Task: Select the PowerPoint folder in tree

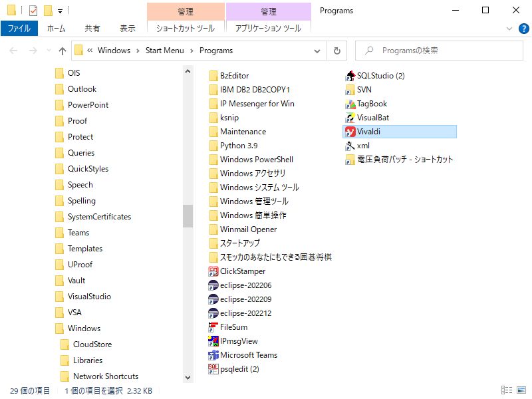Action: pyautogui.click(x=88, y=105)
